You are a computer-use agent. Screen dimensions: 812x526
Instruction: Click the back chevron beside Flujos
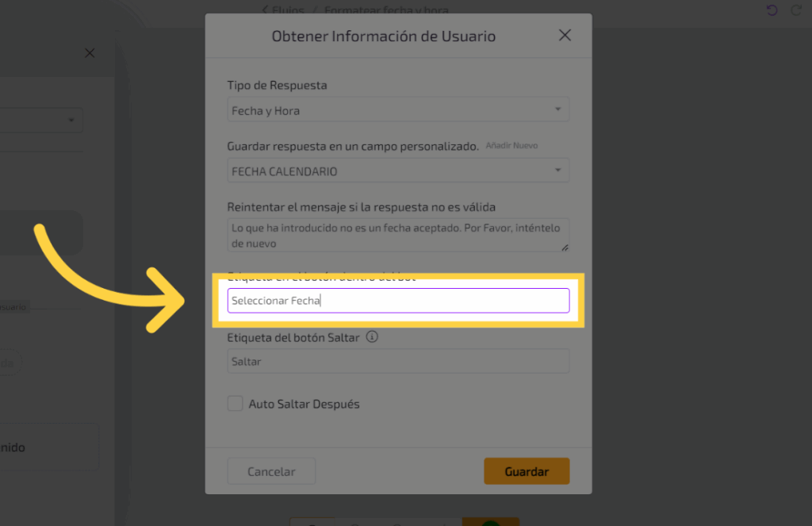[265, 10]
